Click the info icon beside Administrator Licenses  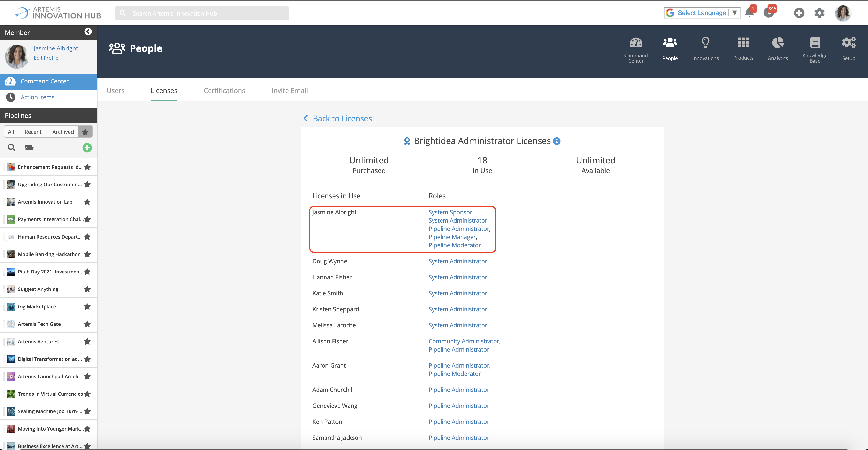click(557, 141)
